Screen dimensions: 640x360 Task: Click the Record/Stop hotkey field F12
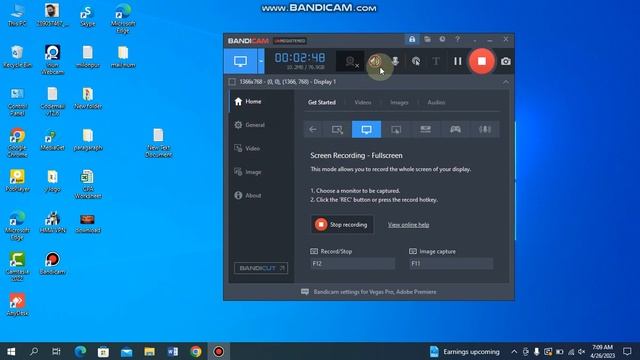click(x=353, y=264)
